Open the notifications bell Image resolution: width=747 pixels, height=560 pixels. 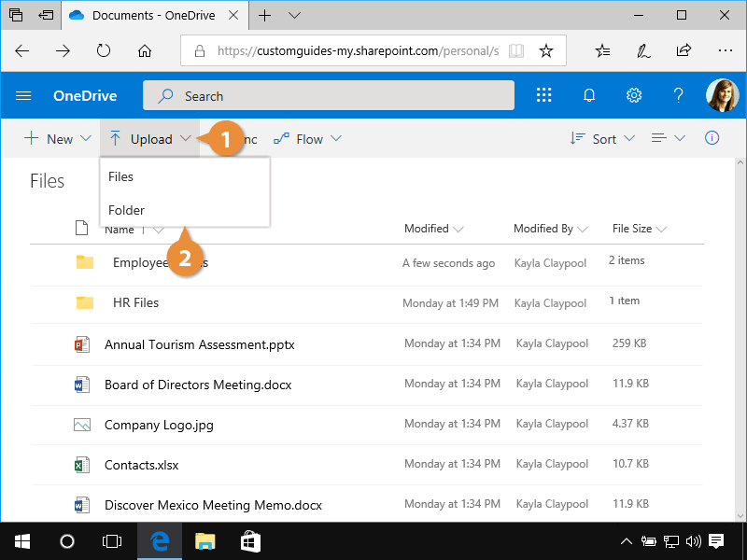(589, 95)
